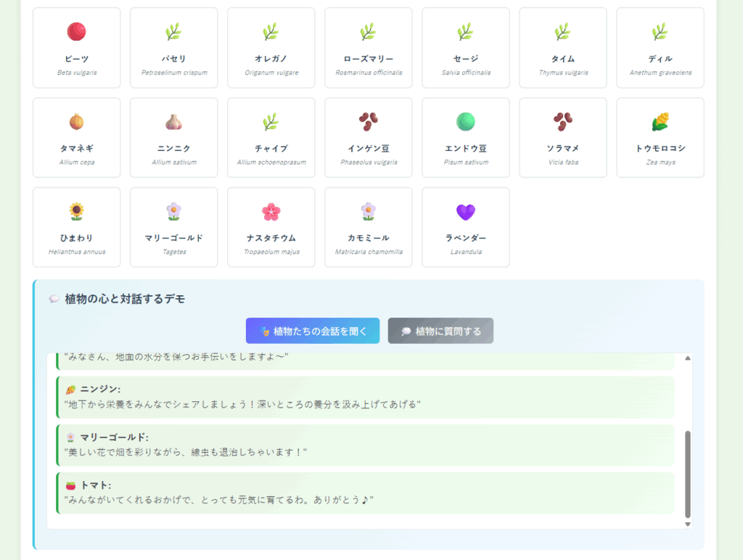Screen dimensions: 743x560
Task: Click the chat scrollbar down arrow
Action: pyautogui.click(x=688, y=524)
